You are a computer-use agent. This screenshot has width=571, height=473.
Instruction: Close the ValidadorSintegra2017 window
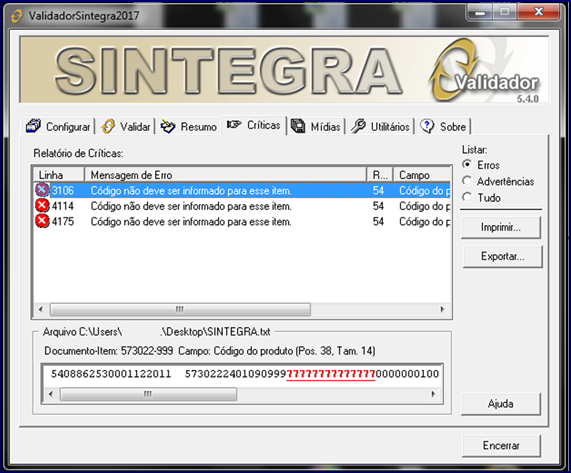538,12
